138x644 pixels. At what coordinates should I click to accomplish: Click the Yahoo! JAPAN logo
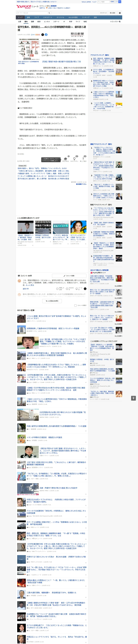click(x=24, y=7)
